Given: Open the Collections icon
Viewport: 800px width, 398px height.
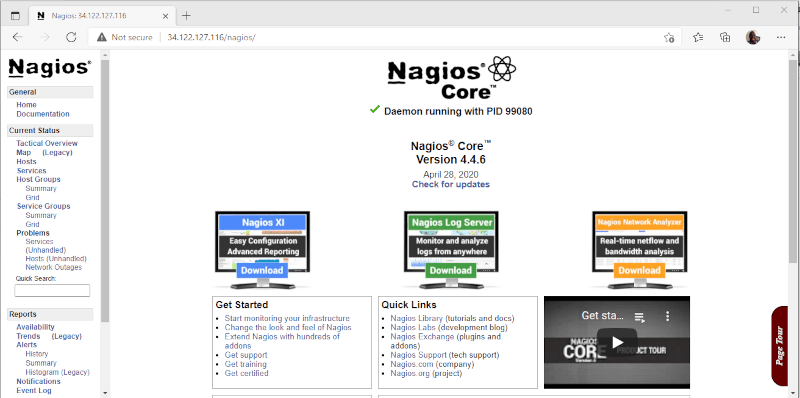Looking at the screenshot, I should coord(725,37).
